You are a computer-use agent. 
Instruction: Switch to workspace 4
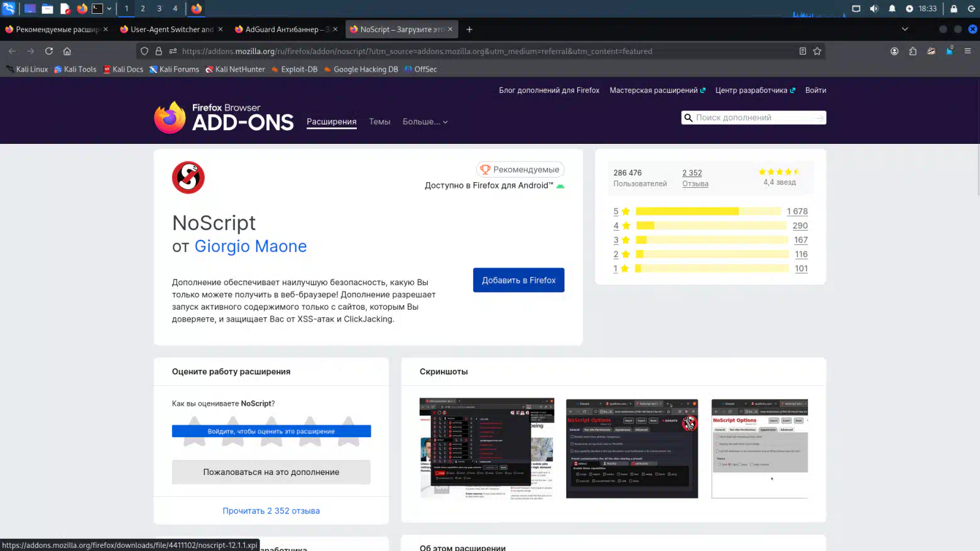pyautogui.click(x=175, y=9)
